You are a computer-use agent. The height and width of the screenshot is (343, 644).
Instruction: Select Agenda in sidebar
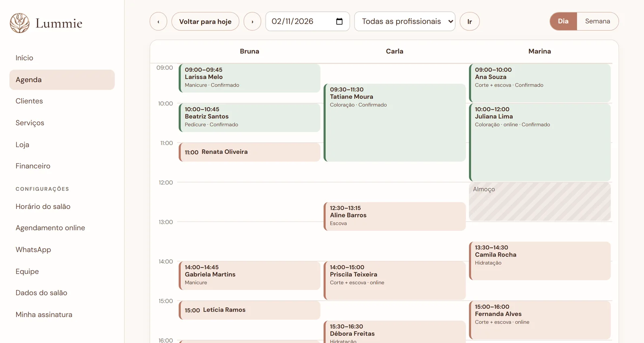point(62,80)
